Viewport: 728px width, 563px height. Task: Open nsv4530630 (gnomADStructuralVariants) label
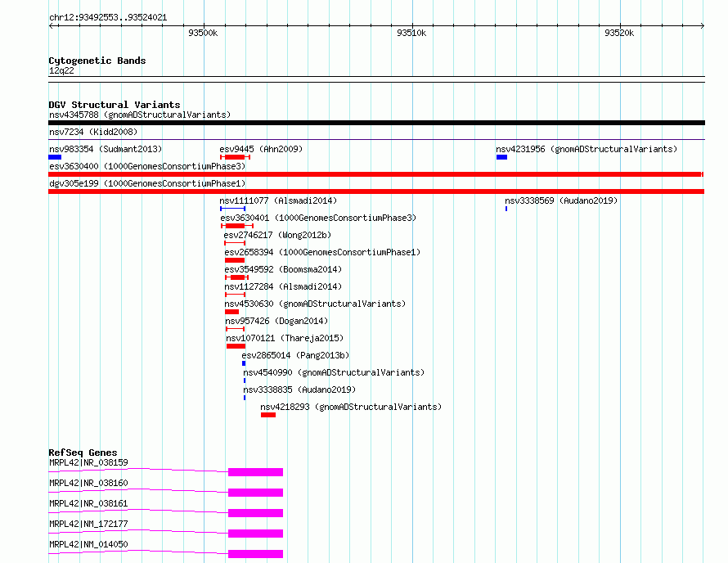click(315, 304)
